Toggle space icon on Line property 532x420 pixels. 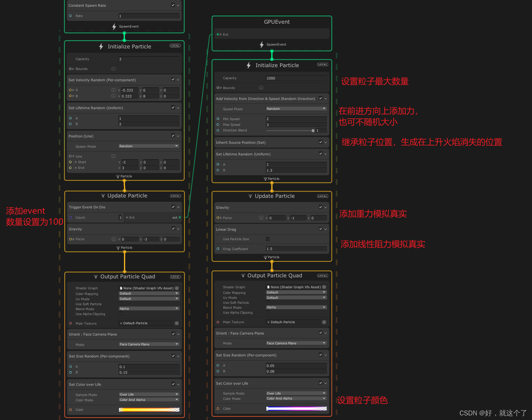coord(113,156)
